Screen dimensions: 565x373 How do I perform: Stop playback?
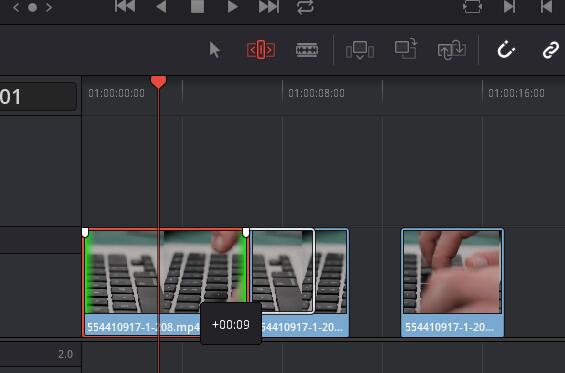pos(197,6)
